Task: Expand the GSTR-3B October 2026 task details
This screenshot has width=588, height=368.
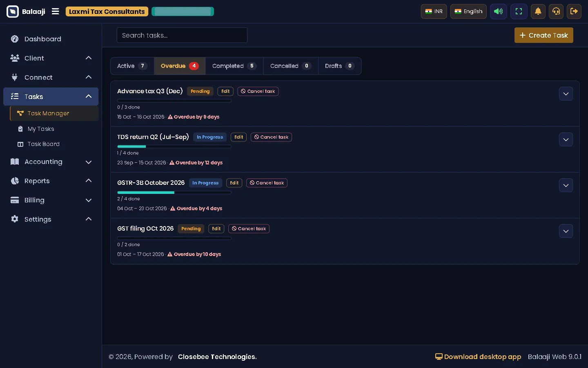Action: pyautogui.click(x=566, y=185)
